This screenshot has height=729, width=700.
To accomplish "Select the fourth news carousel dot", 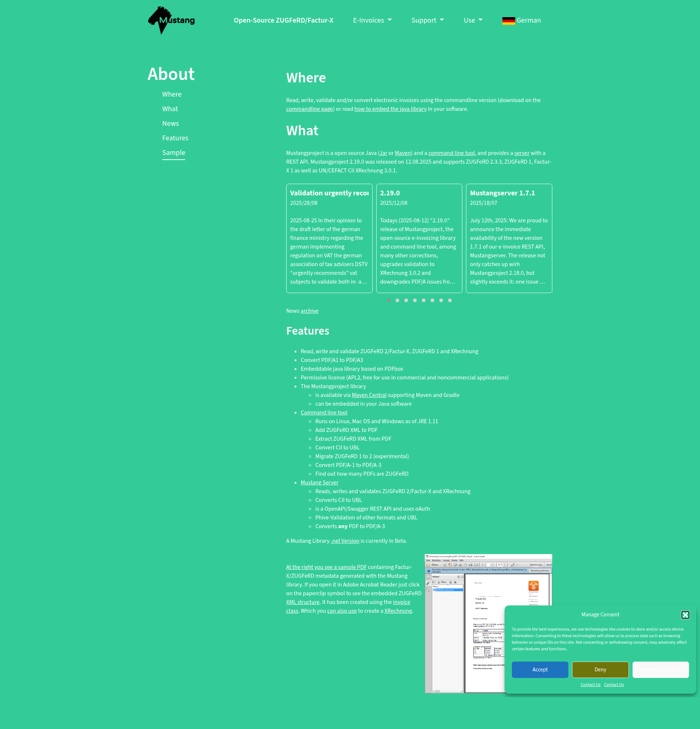I will click(x=415, y=300).
